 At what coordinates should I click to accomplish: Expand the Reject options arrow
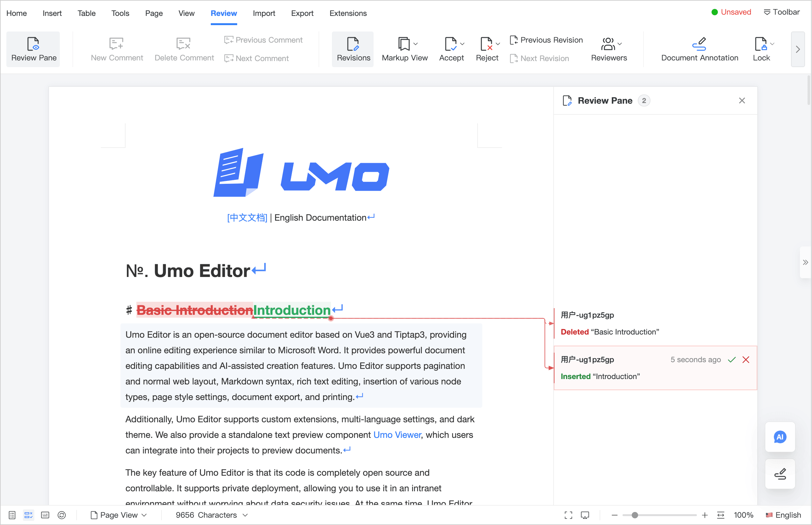(x=498, y=44)
